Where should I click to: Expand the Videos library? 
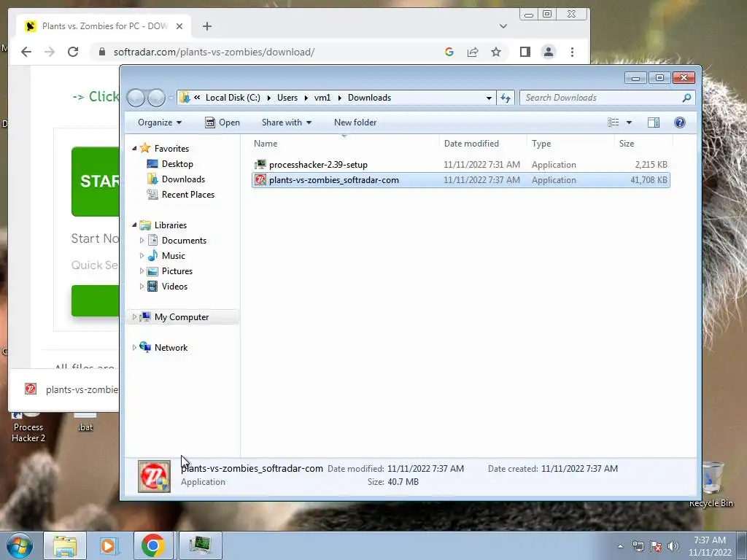point(142,286)
